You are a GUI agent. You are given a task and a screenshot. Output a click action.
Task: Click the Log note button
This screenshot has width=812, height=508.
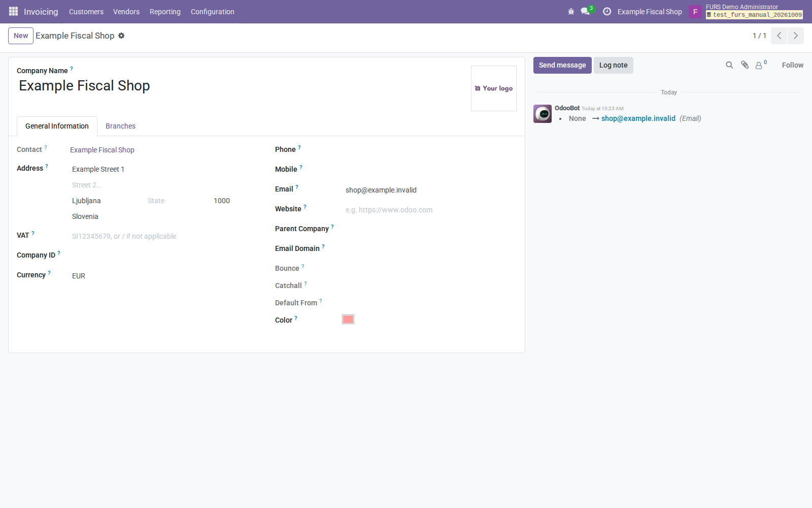pyautogui.click(x=614, y=65)
